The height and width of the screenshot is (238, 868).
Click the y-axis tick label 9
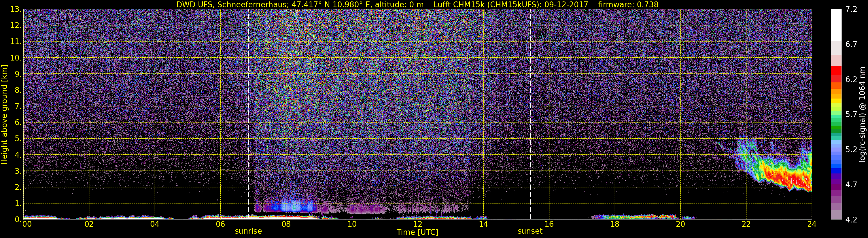18,74
